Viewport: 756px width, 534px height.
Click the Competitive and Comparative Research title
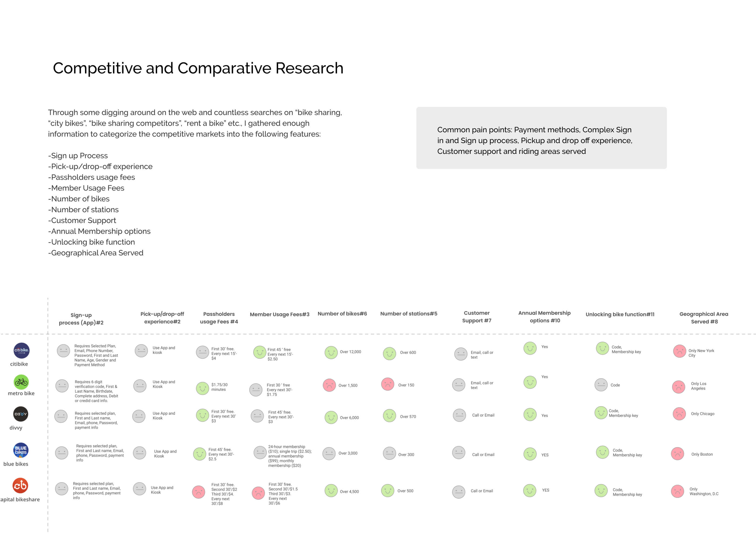[198, 68]
